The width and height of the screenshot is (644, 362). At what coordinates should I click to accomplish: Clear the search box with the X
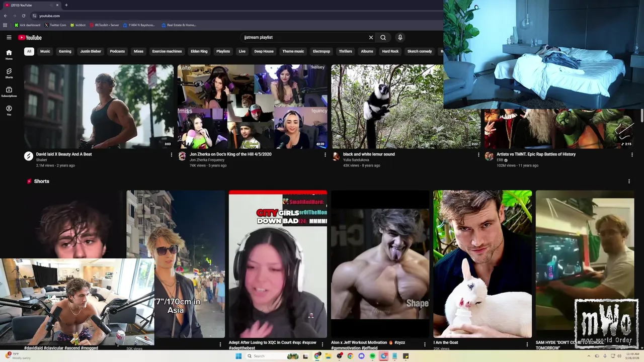tap(371, 37)
